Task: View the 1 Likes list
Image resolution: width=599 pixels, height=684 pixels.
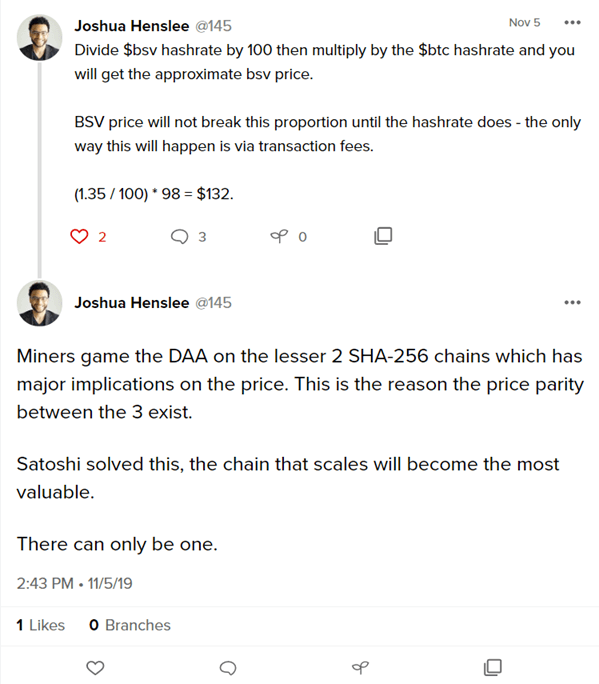Action: pos(41,625)
